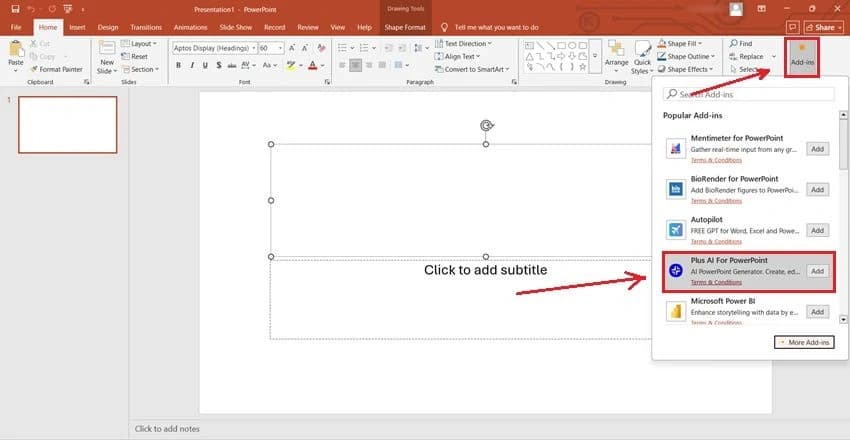
Task: Switch to the Insert tab
Action: 78,27
